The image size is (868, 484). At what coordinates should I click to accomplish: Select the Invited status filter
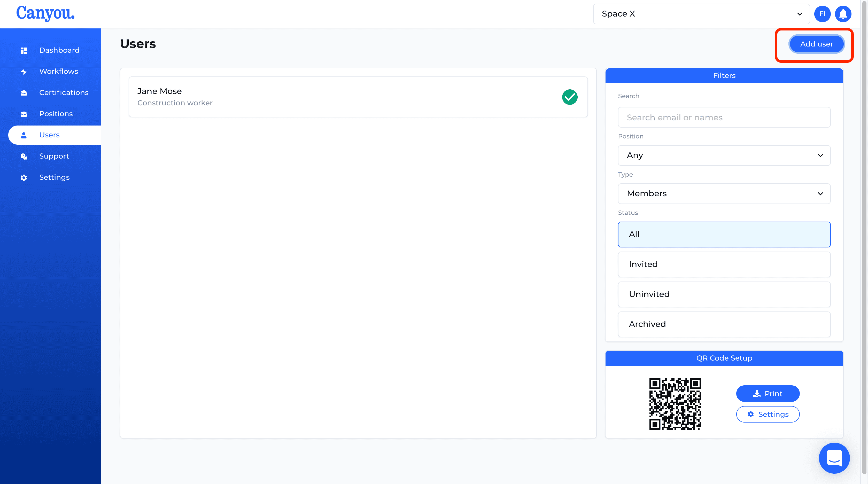[724, 264]
